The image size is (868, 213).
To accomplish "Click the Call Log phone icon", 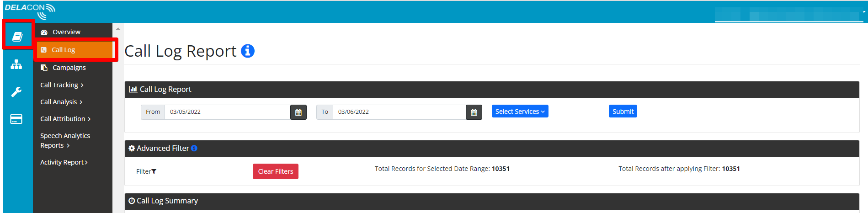I will (44, 50).
